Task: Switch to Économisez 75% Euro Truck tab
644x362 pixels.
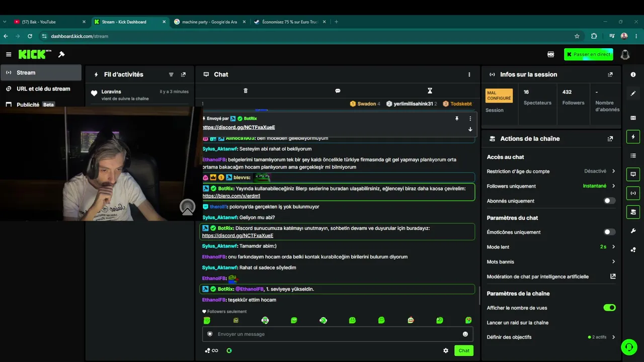Action: [x=290, y=22]
